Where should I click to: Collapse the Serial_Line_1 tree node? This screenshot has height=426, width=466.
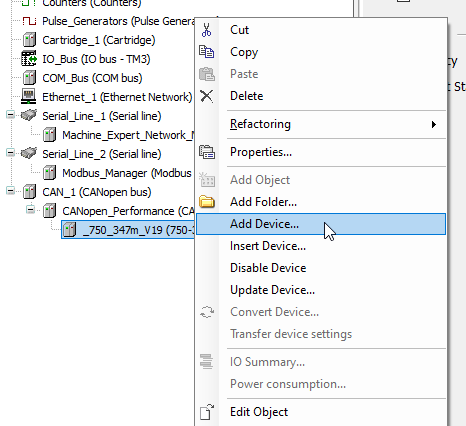[11, 115]
